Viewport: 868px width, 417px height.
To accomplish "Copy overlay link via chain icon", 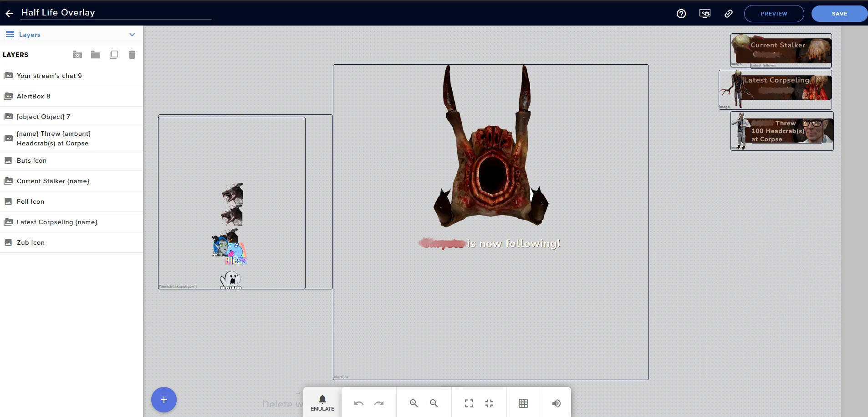I will pos(729,14).
